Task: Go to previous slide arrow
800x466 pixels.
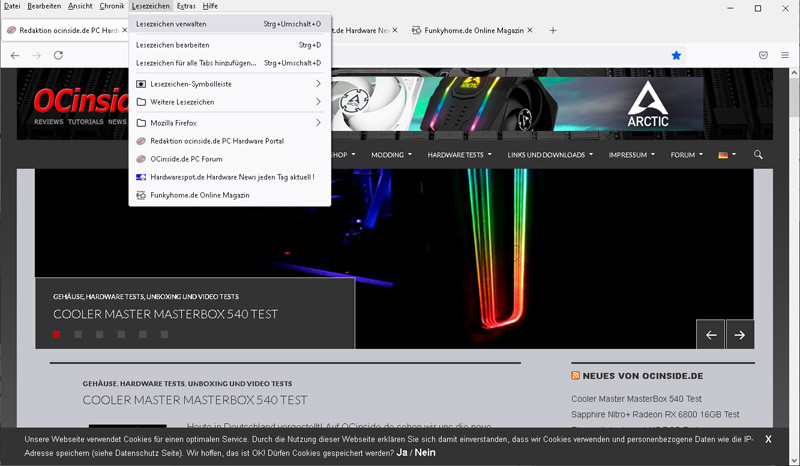Action: click(711, 334)
